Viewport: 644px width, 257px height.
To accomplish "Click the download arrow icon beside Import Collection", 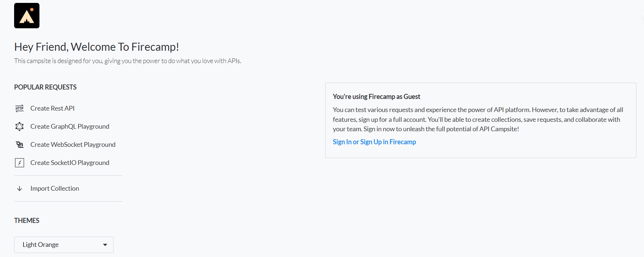I will tap(19, 188).
